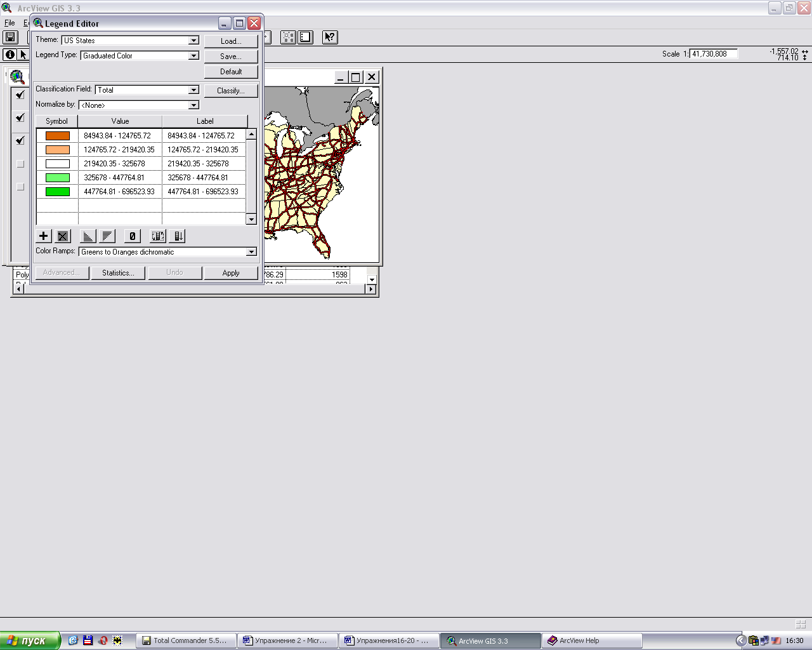Click the ArcView GIS 3.3 title icon
Image resolution: width=812 pixels, height=650 pixels.
[6, 8]
